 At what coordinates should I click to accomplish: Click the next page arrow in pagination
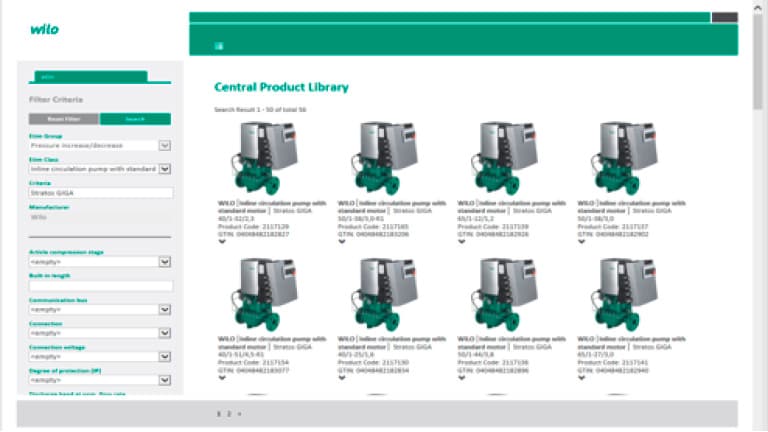click(x=240, y=414)
